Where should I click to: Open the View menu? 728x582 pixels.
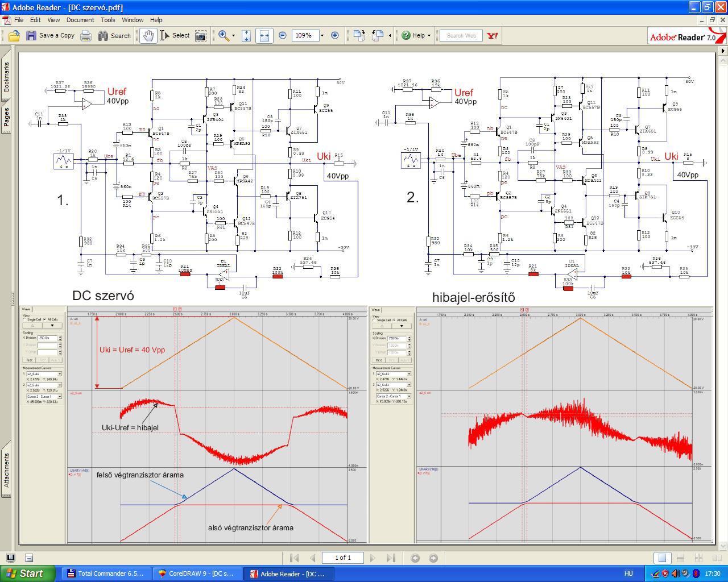click(x=53, y=20)
